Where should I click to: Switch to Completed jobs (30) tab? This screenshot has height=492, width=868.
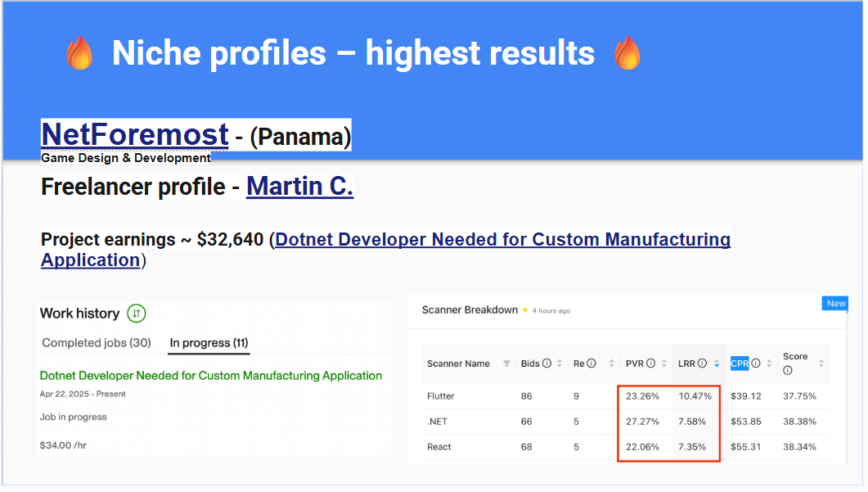[x=97, y=343]
